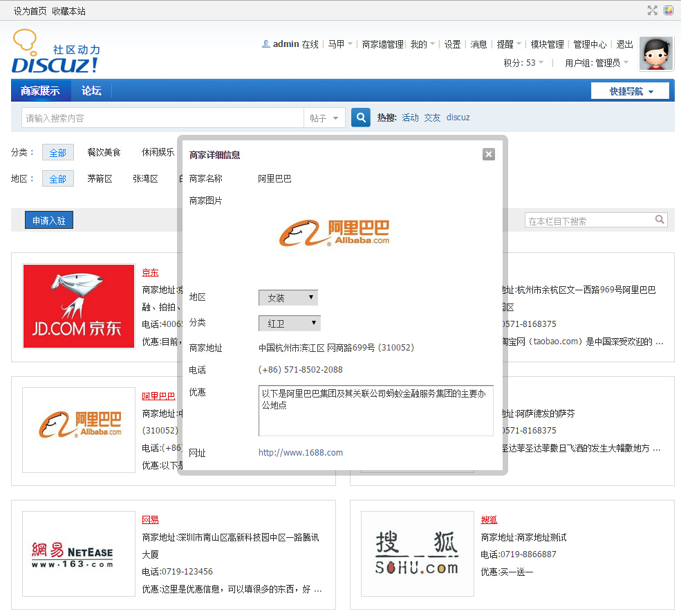Open the http://www.1688.com link
Viewport: 681px width, 616px height.
pyautogui.click(x=301, y=453)
